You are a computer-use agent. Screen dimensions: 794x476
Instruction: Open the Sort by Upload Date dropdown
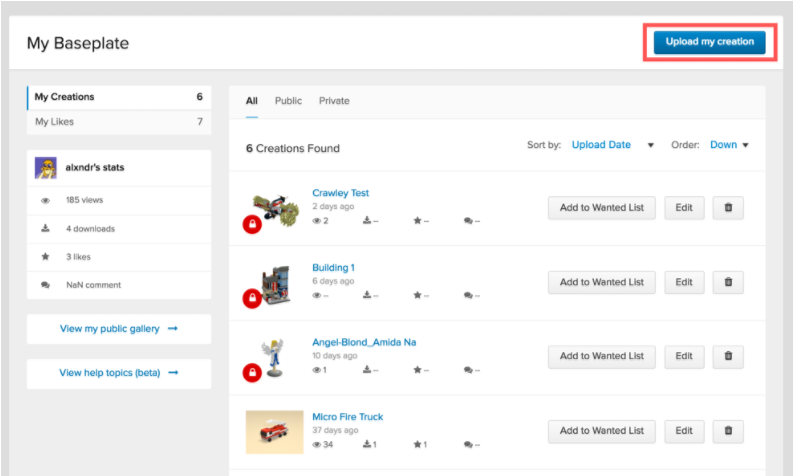click(x=612, y=145)
